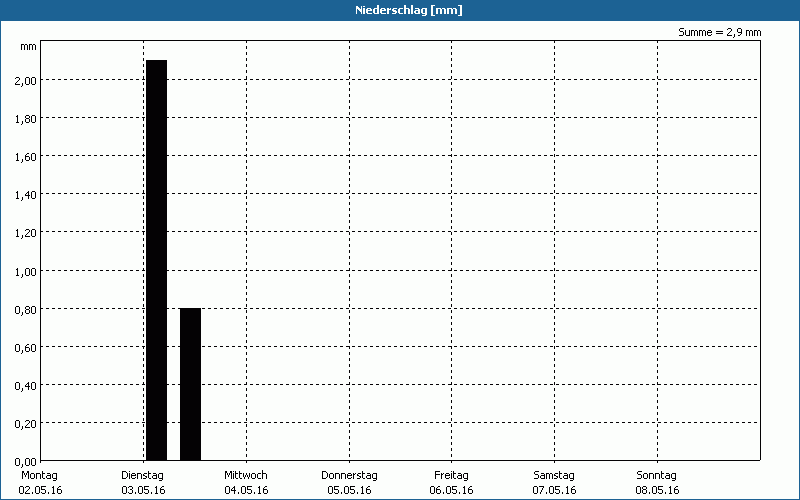Click the date 02.05.16

(x=40, y=490)
